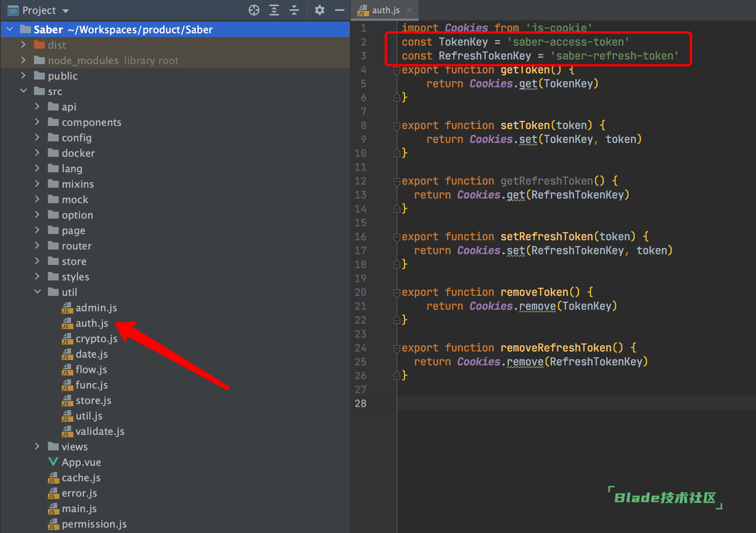The width and height of the screenshot is (756, 533).
Task: Click the Expand All toolbar icon
Action: pos(274,10)
